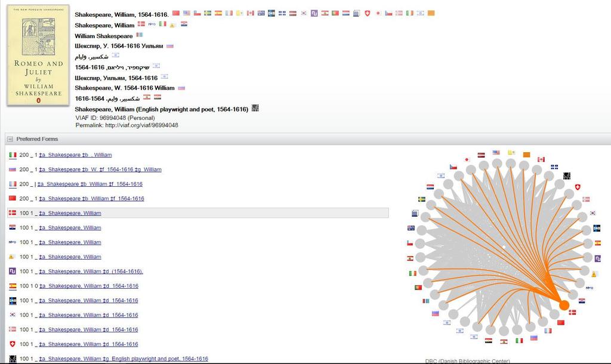Image resolution: width=611 pixels, height=364 pixels.
Task: Click the Catalonia striped flag in the top heading row
Action: [x=431, y=13]
